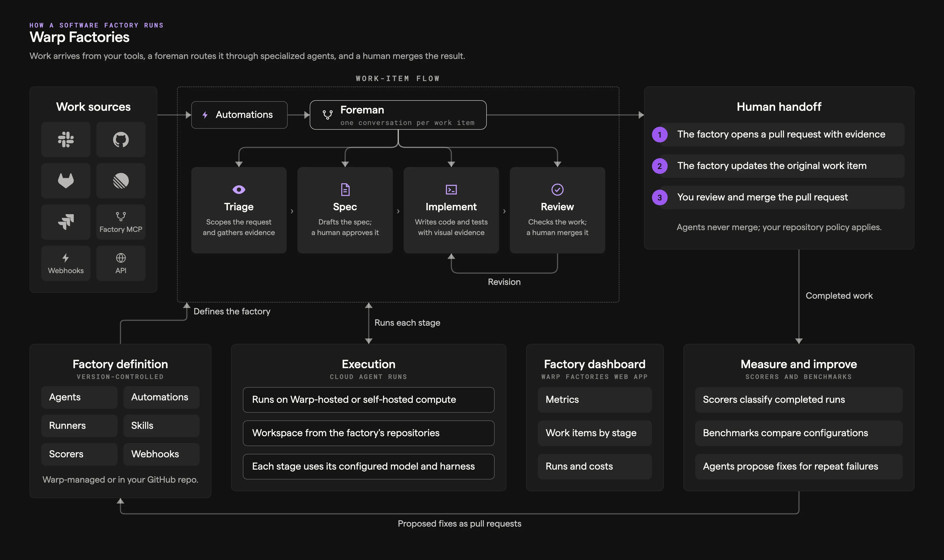Screen dimensions: 944x560
Task: Click the checkmark circle icon above Review
Action: [x=557, y=189]
